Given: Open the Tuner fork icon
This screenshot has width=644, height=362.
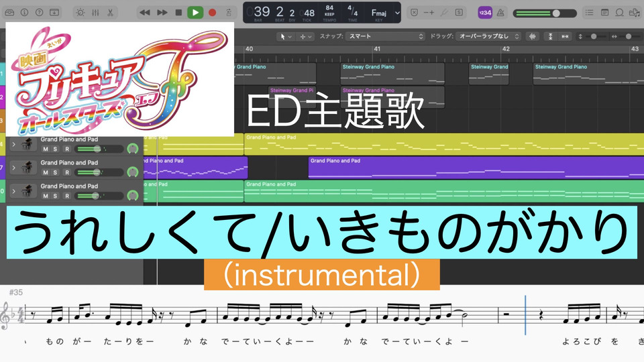Looking at the screenshot, I should click(444, 13).
